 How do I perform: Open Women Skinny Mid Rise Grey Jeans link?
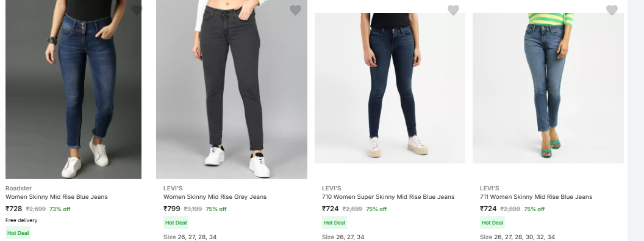pyautogui.click(x=215, y=197)
